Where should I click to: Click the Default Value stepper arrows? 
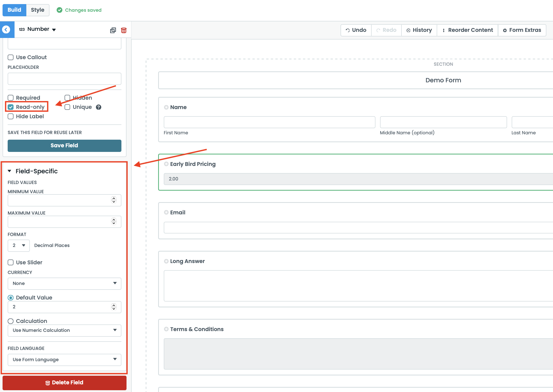click(114, 307)
